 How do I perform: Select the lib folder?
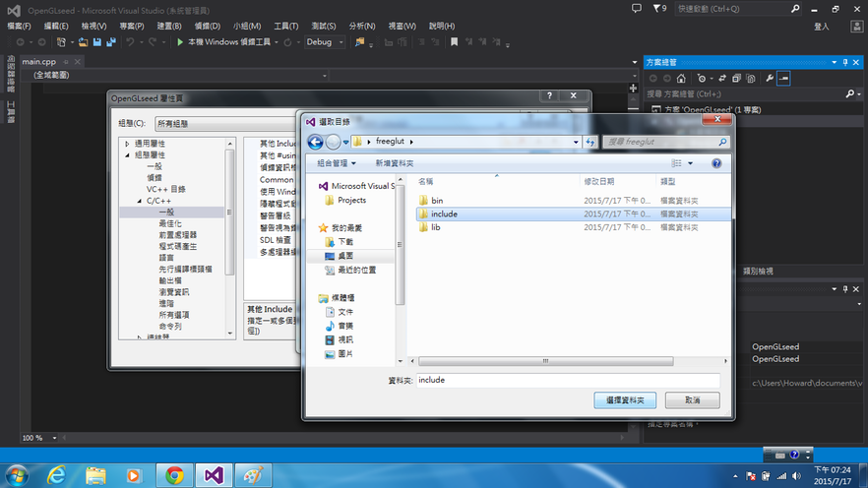click(x=436, y=227)
